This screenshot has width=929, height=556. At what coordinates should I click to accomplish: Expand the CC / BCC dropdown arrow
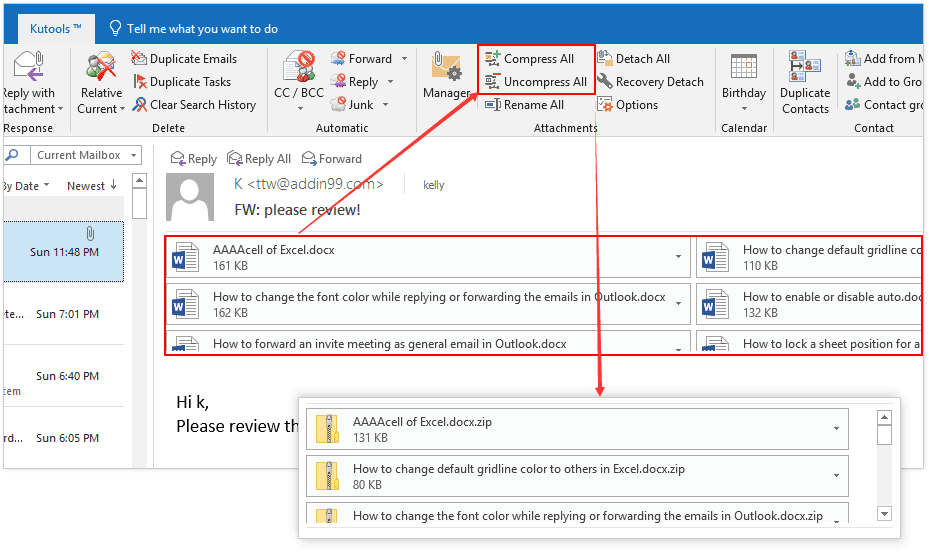[300, 108]
